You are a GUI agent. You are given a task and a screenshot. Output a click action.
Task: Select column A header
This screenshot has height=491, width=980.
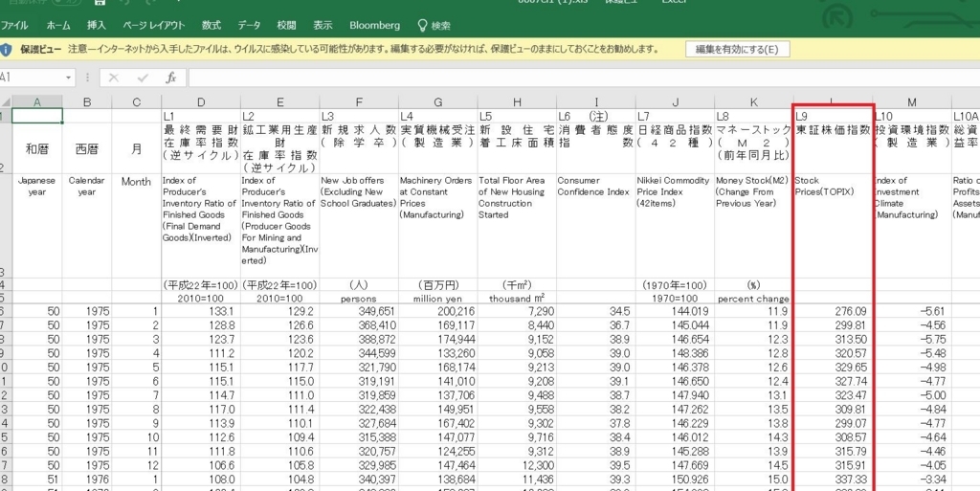point(37,101)
